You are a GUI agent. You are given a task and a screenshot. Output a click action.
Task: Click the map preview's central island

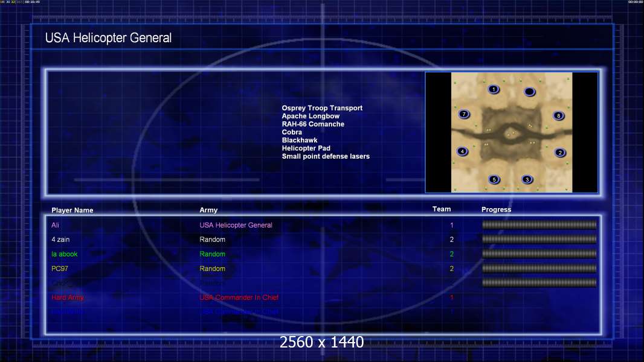click(511, 134)
